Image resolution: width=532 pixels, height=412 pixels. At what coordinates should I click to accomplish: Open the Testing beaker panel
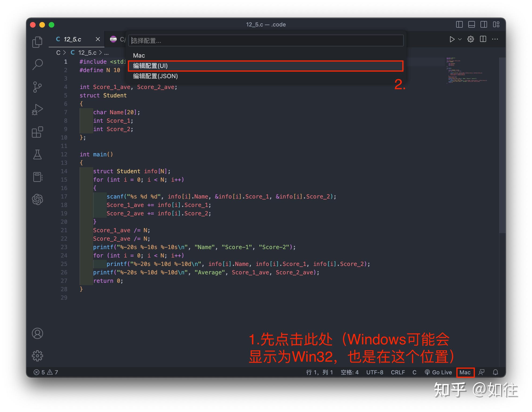(x=38, y=155)
